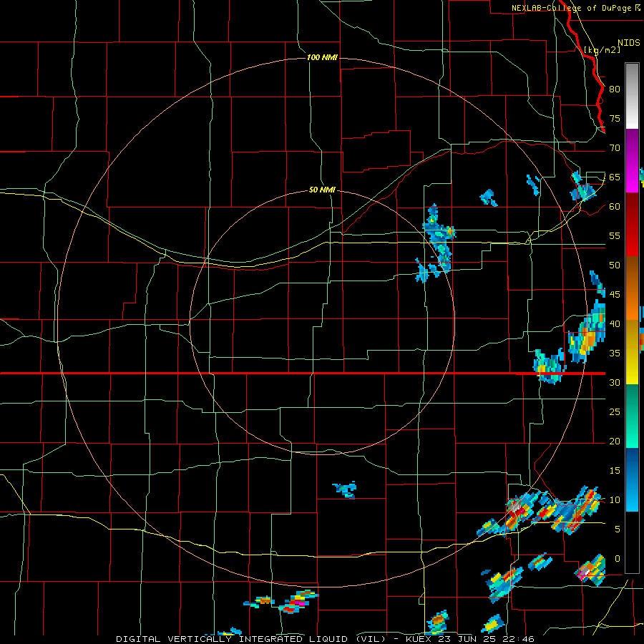Click the white-gray 75-80 band of the color bar
644x644 pixels.
632,96
